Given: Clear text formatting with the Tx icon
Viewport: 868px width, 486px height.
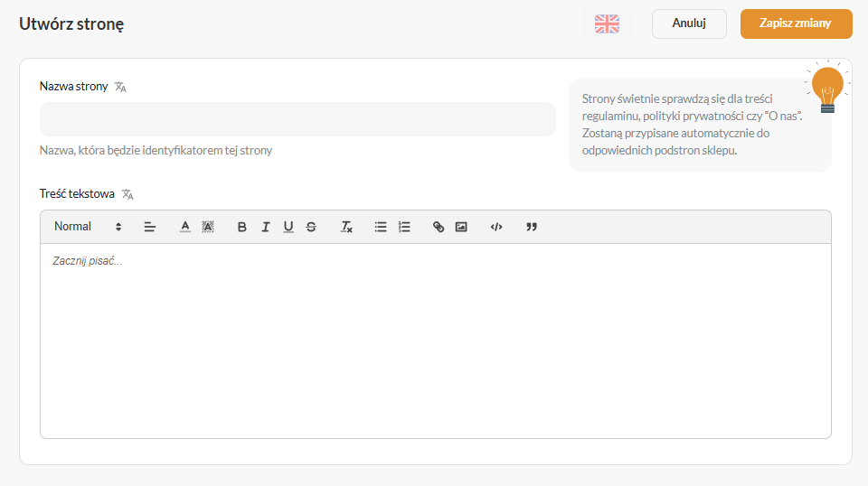Looking at the screenshot, I should pos(346,227).
